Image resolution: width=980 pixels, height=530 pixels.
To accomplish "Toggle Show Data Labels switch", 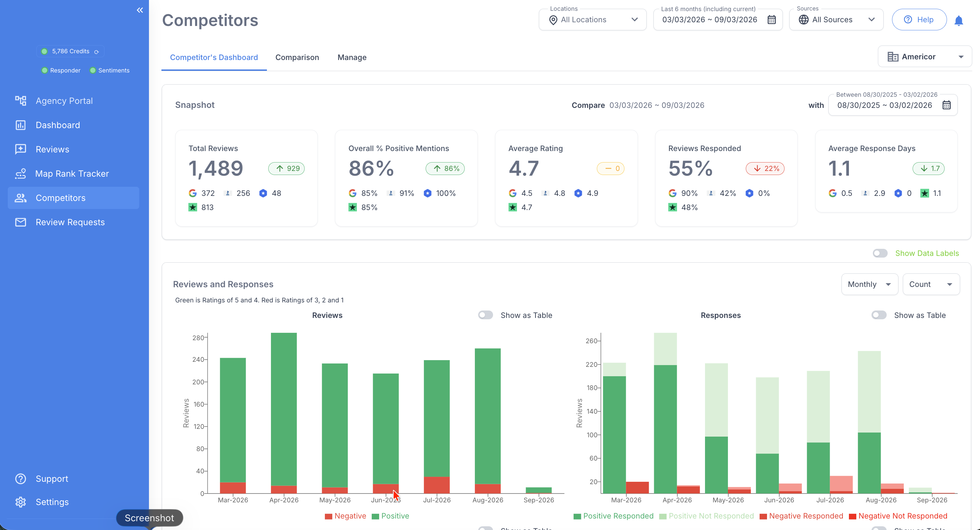I will click(880, 254).
